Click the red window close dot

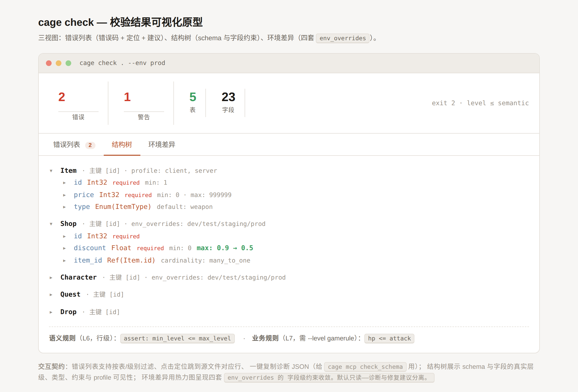click(x=49, y=63)
